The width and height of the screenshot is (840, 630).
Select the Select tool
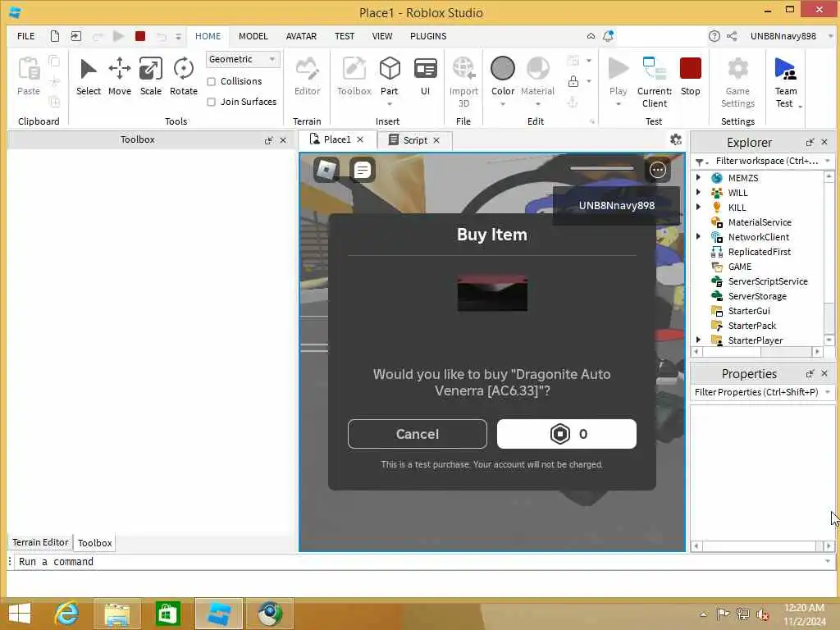(89, 76)
